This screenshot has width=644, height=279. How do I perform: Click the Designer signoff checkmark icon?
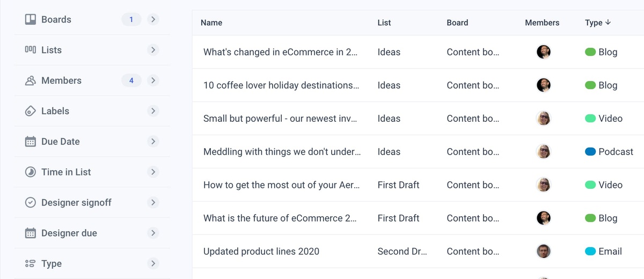[31, 203]
